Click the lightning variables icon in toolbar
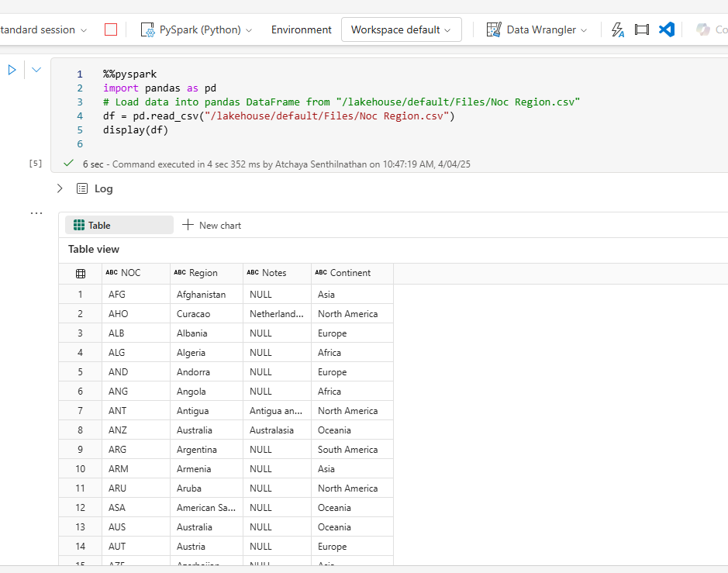 click(x=618, y=29)
